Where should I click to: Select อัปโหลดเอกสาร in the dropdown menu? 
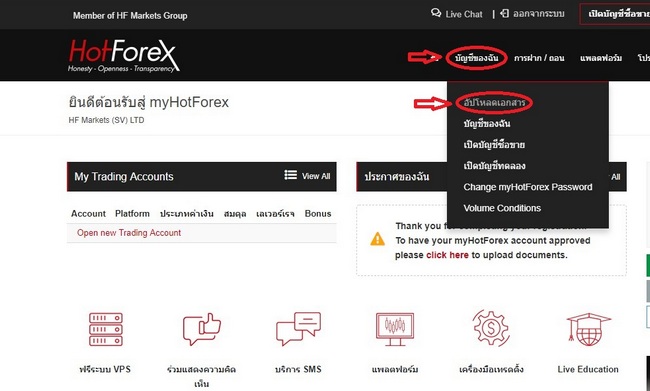pos(494,102)
